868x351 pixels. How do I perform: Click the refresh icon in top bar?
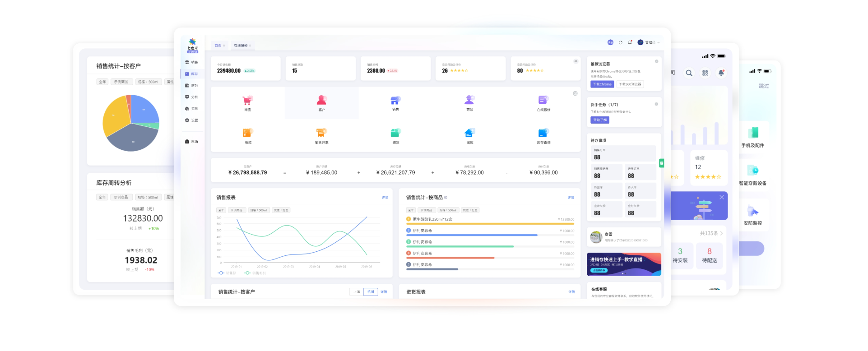pos(621,42)
